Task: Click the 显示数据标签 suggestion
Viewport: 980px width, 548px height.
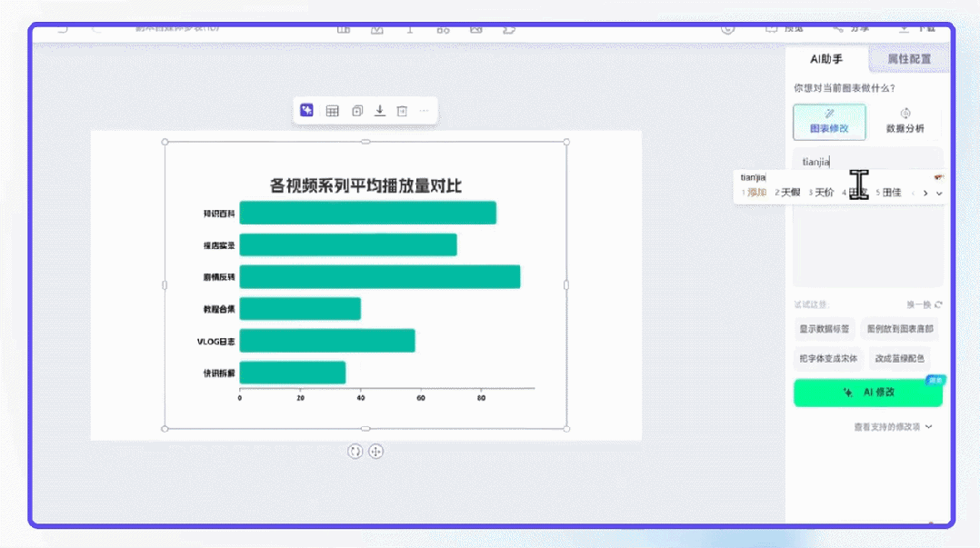Action: 825,329
